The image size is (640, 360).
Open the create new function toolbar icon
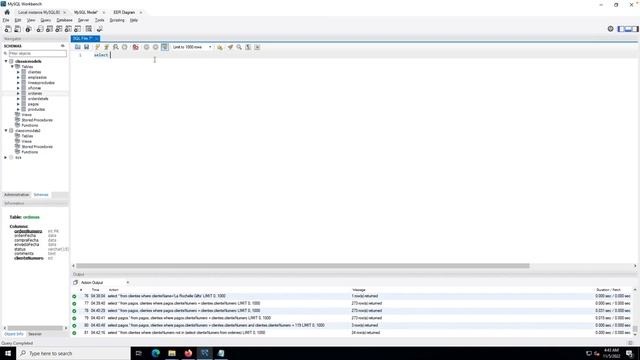pos(78,29)
